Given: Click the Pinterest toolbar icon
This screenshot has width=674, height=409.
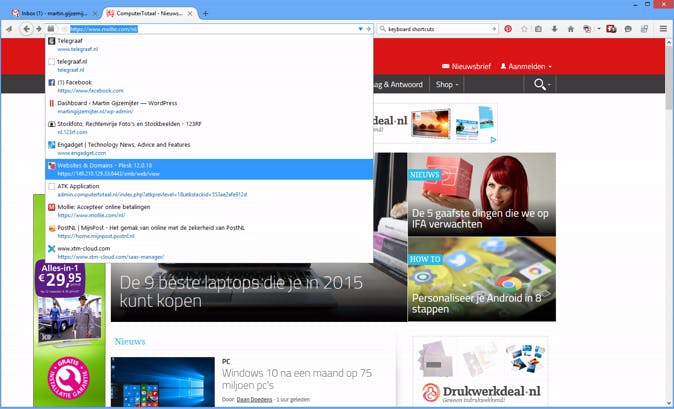Looking at the screenshot, I should click(x=508, y=29).
